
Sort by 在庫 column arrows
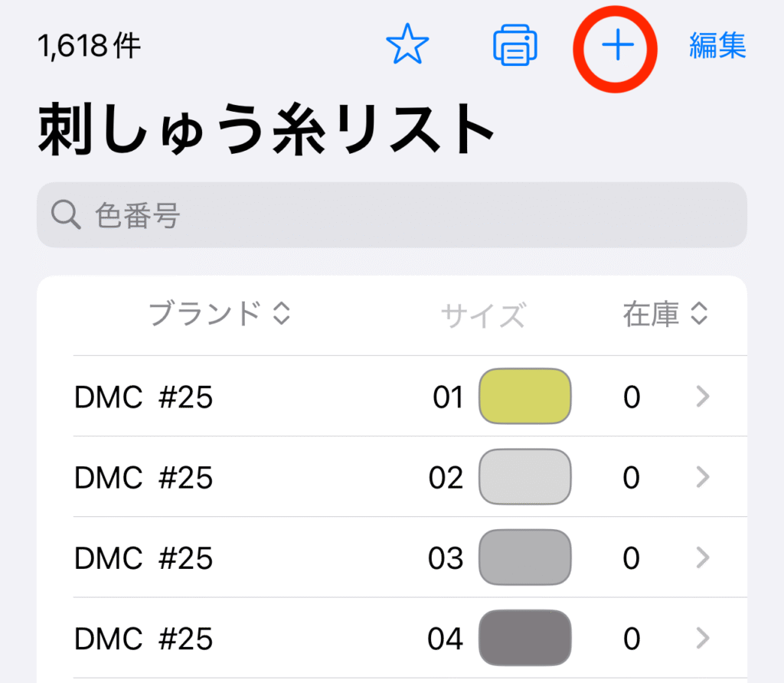tap(699, 313)
